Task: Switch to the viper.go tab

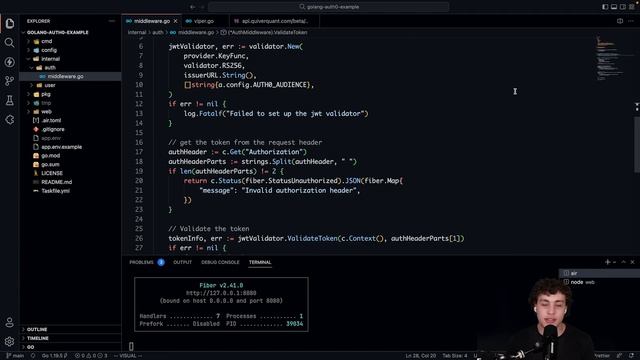Action: [204, 21]
